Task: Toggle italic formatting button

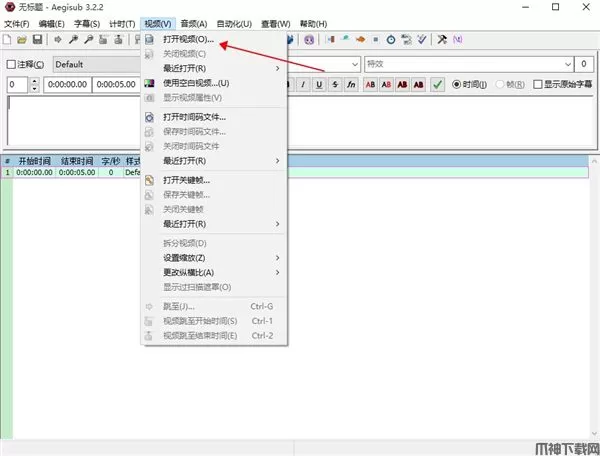Action: [x=305, y=85]
